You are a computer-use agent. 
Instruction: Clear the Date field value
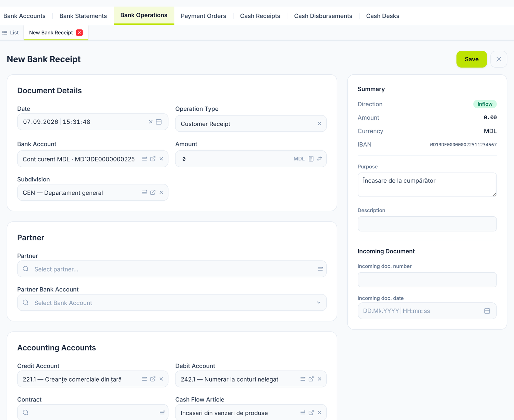(x=150, y=122)
